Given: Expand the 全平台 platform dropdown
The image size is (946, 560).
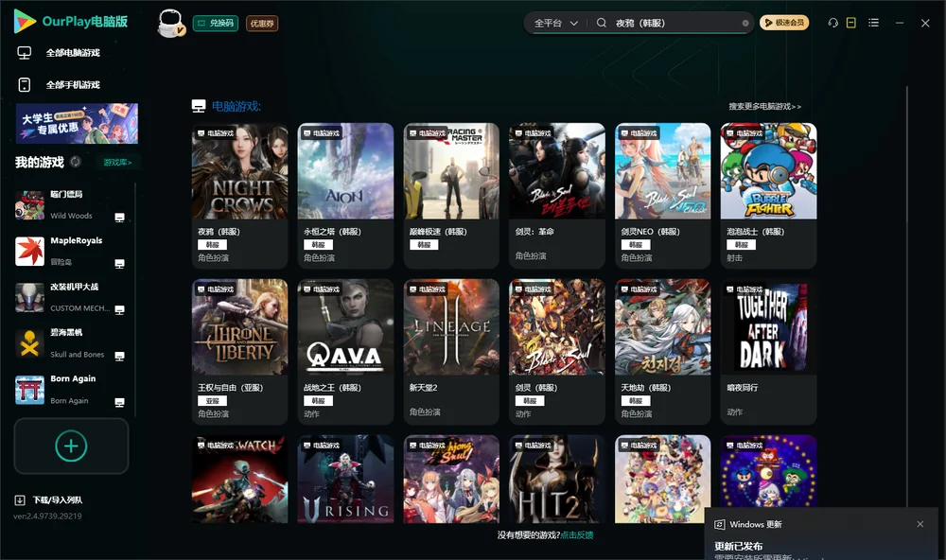Looking at the screenshot, I should coord(555,23).
